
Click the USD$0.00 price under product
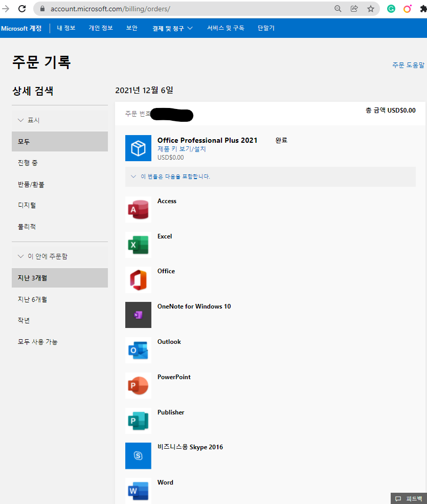click(171, 158)
